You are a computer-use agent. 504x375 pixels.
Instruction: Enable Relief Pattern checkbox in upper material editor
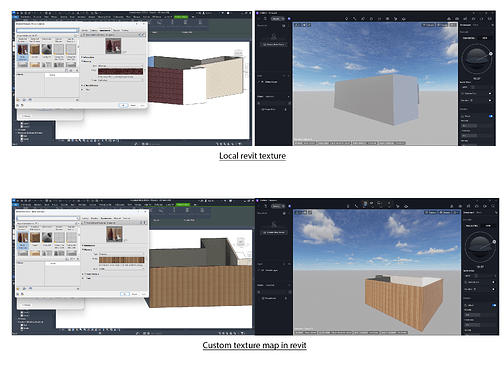tap(83, 85)
